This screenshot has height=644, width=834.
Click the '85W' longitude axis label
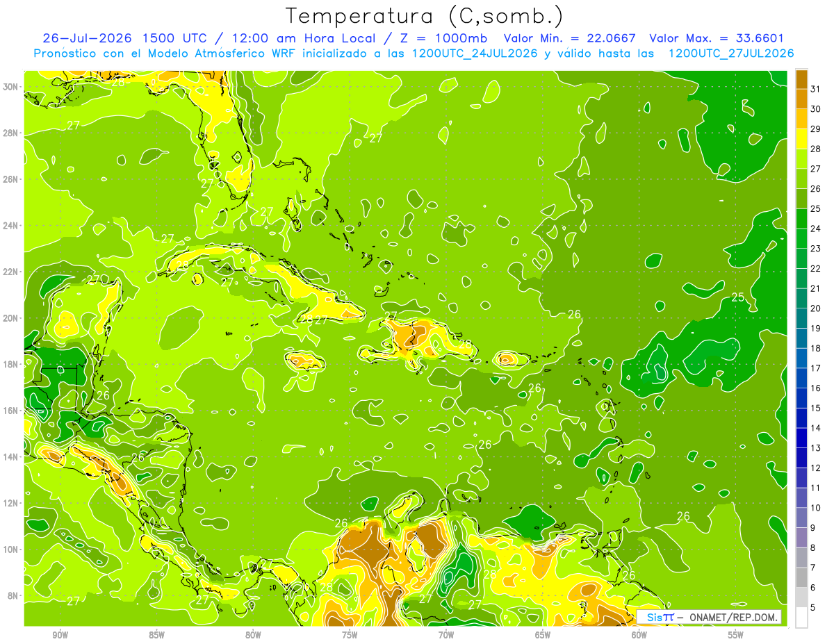point(156,635)
